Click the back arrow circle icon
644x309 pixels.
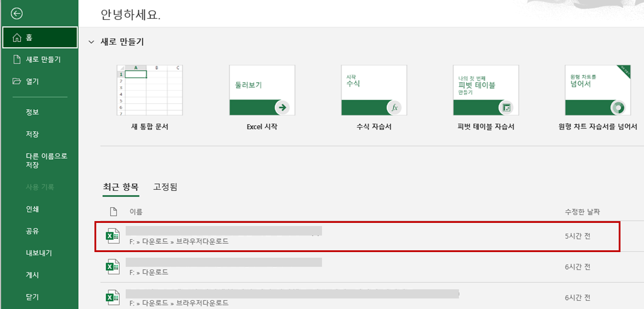click(x=17, y=14)
